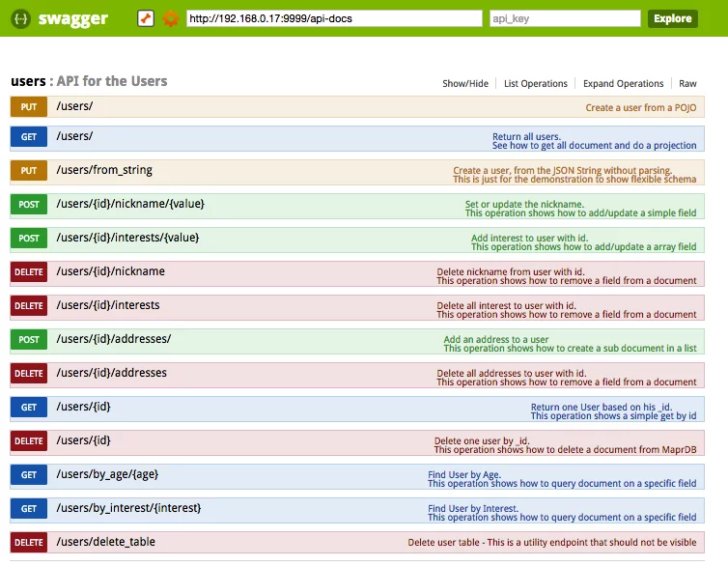Click GET badge for by_age/{age}
The height and width of the screenshot is (566, 728).
29,475
